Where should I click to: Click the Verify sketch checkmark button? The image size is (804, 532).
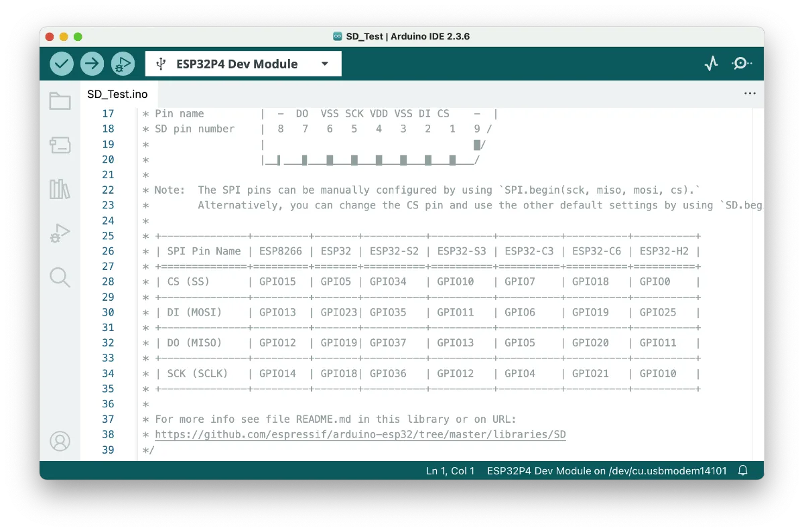pyautogui.click(x=62, y=64)
